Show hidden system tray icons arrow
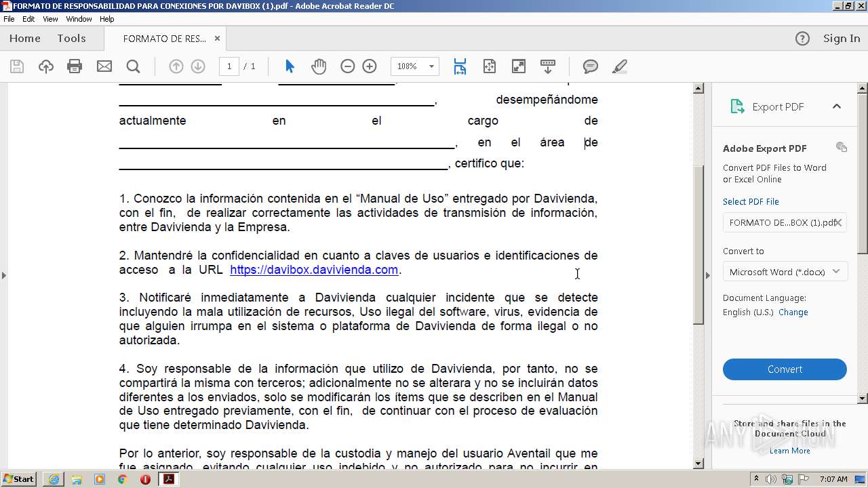Image resolution: width=868 pixels, height=488 pixels. [757, 479]
